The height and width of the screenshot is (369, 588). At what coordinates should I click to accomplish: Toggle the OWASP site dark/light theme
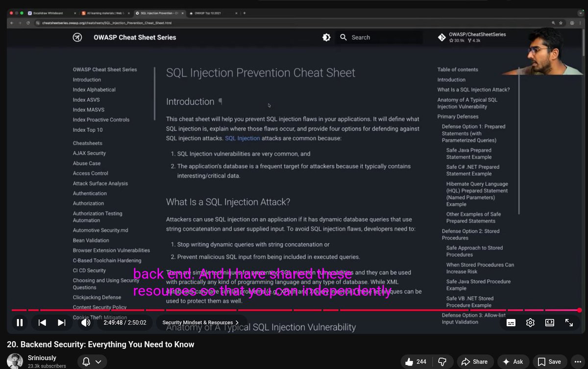(326, 37)
